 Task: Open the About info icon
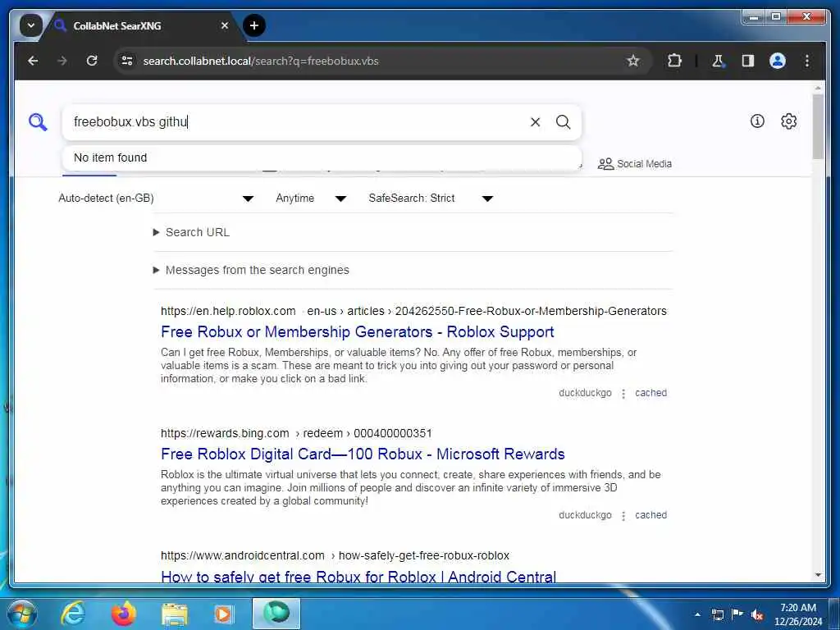tap(757, 121)
